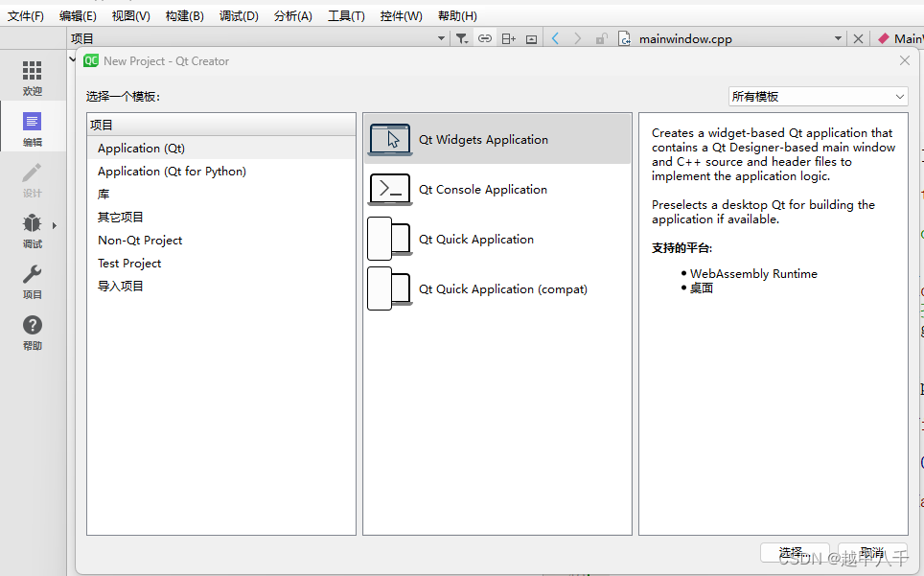Click the file lock icon
Image resolution: width=924 pixels, height=576 pixels.
(x=602, y=39)
